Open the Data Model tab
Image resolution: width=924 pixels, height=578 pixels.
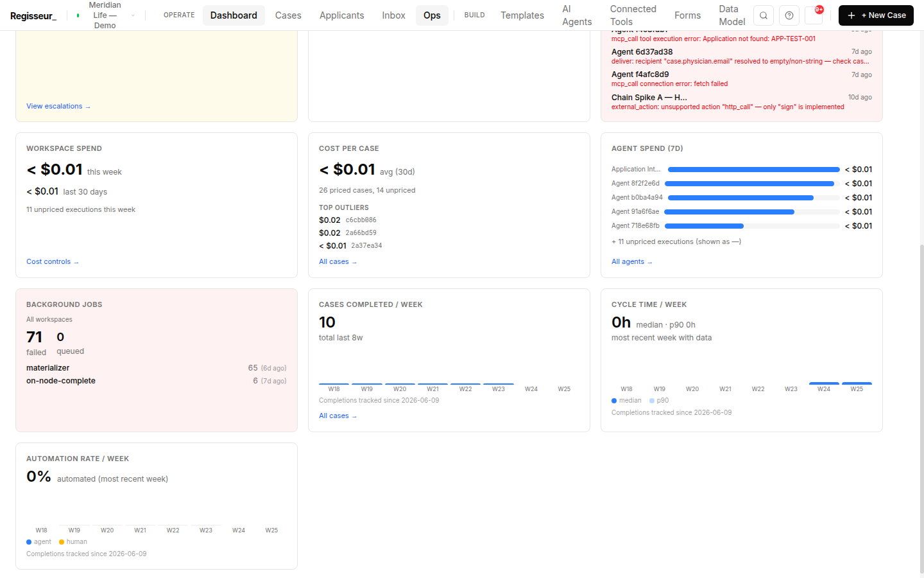coord(732,15)
